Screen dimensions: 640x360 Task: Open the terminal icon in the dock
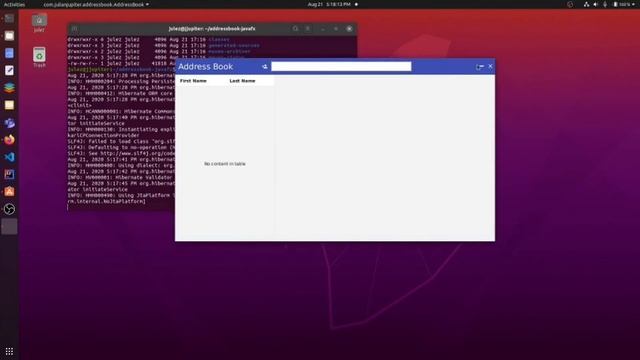tap(9, 18)
